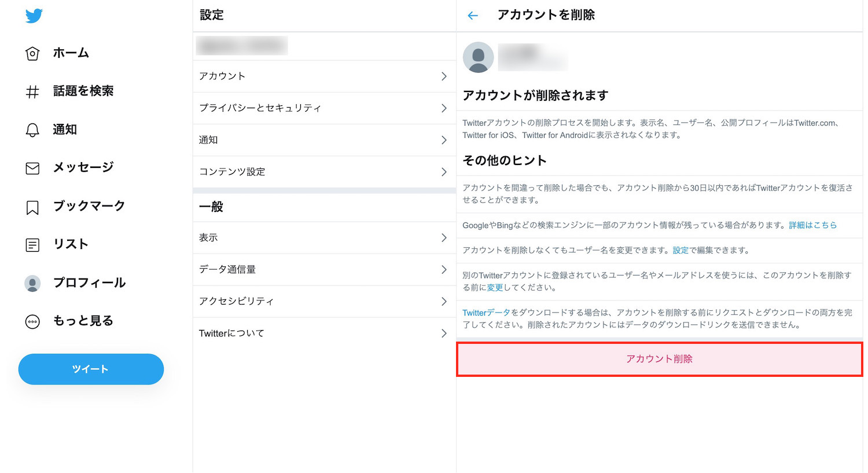The image size is (868, 473).
Task: Click the プロフィール navigation label
Action: (89, 283)
